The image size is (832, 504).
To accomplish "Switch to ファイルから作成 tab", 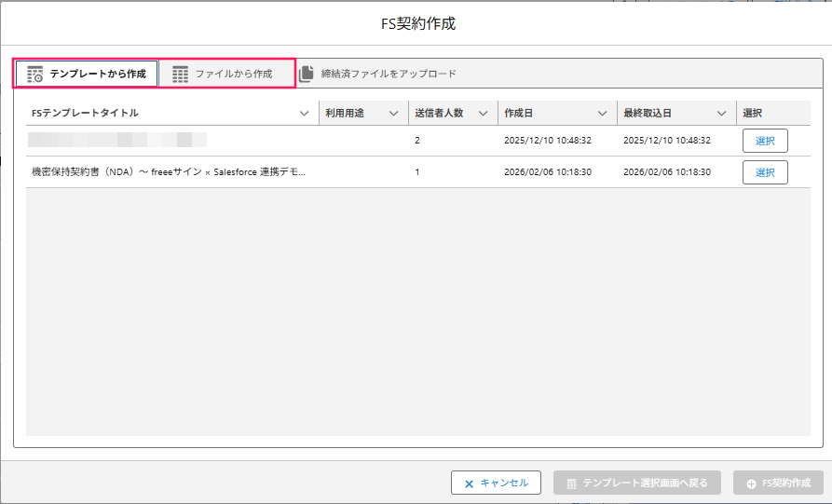I will coord(226,74).
